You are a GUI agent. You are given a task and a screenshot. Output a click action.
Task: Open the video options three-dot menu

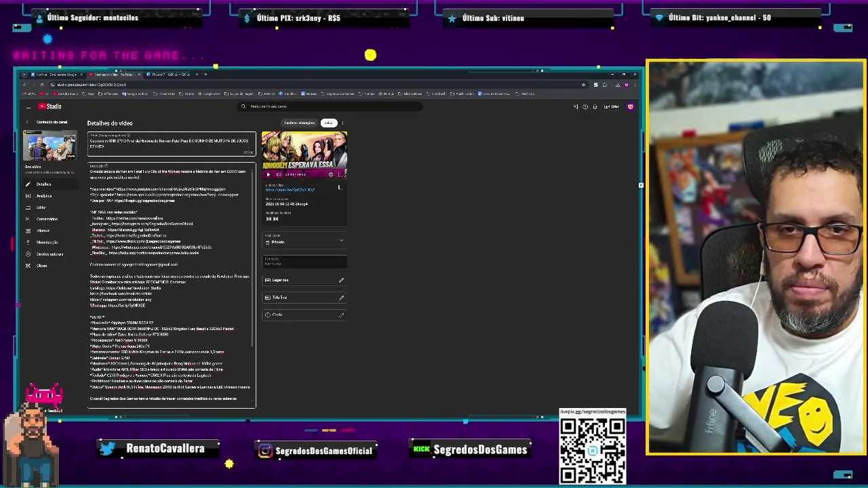[342, 123]
